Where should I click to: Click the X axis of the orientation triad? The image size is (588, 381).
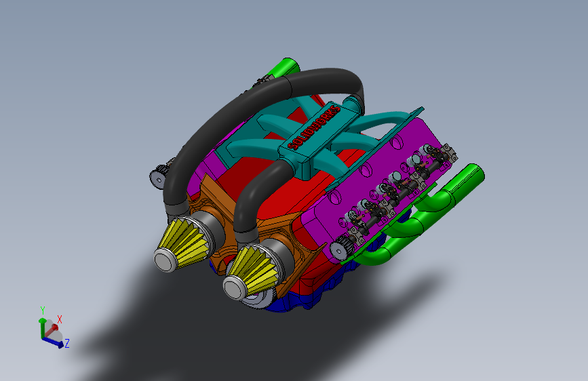click(x=52, y=329)
